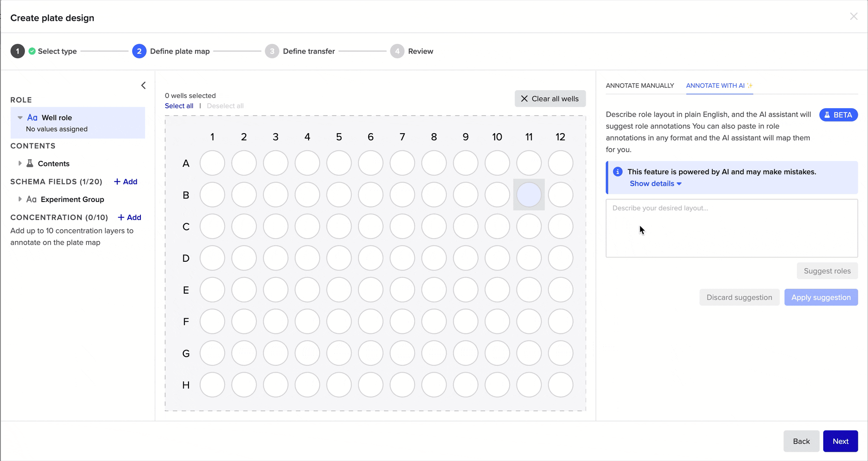Viewport: 868px width, 461px height.
Task: Click the Define transfer step label
Action: click(x=309, y=51)
